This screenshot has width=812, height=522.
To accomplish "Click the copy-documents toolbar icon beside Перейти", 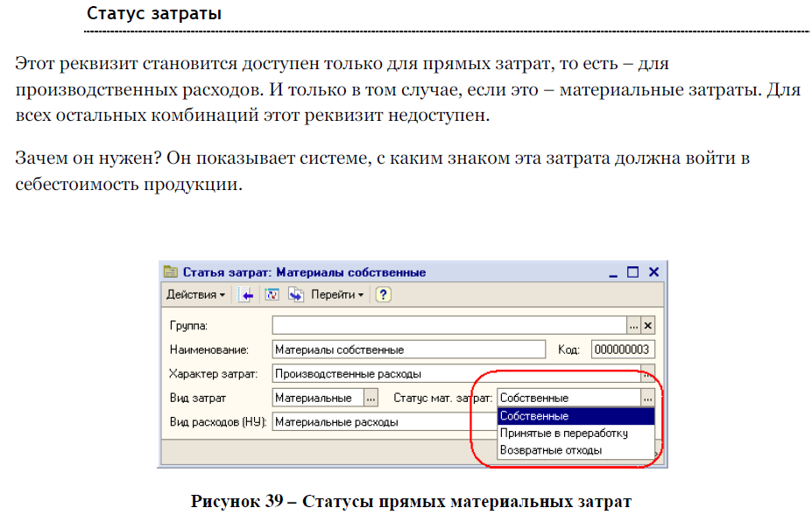I will [296, 294].
